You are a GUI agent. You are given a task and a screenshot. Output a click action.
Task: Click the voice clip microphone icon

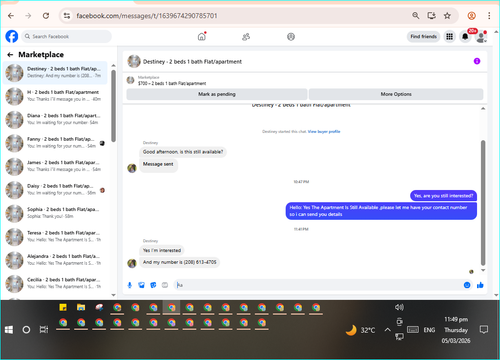[x=130, y=285]
